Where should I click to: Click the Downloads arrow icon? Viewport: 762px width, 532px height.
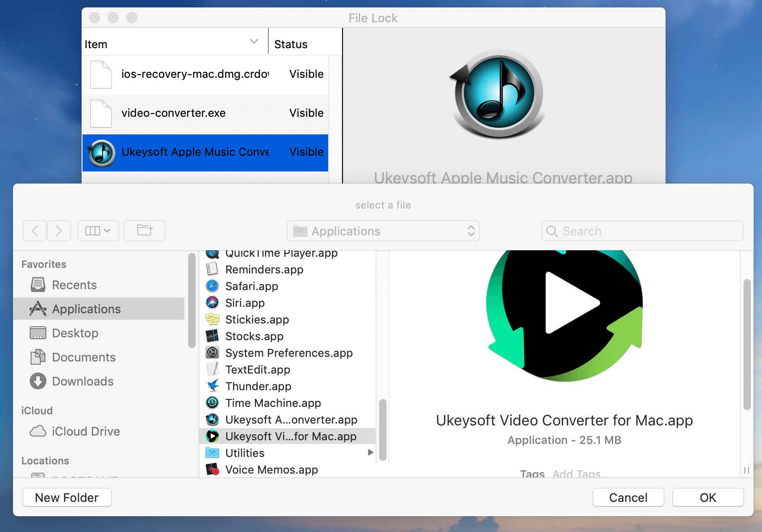pyautogui.click(x=38, y=381)
